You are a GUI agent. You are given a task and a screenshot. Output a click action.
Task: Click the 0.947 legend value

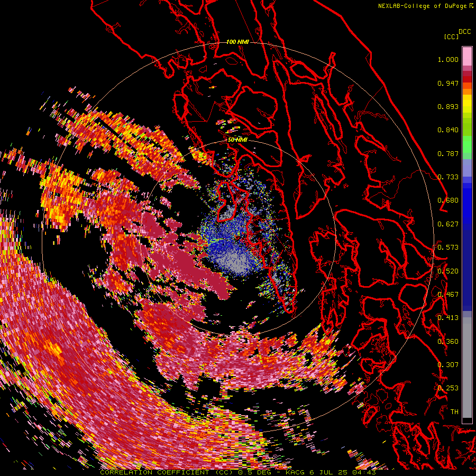click(x=448, y=83)
